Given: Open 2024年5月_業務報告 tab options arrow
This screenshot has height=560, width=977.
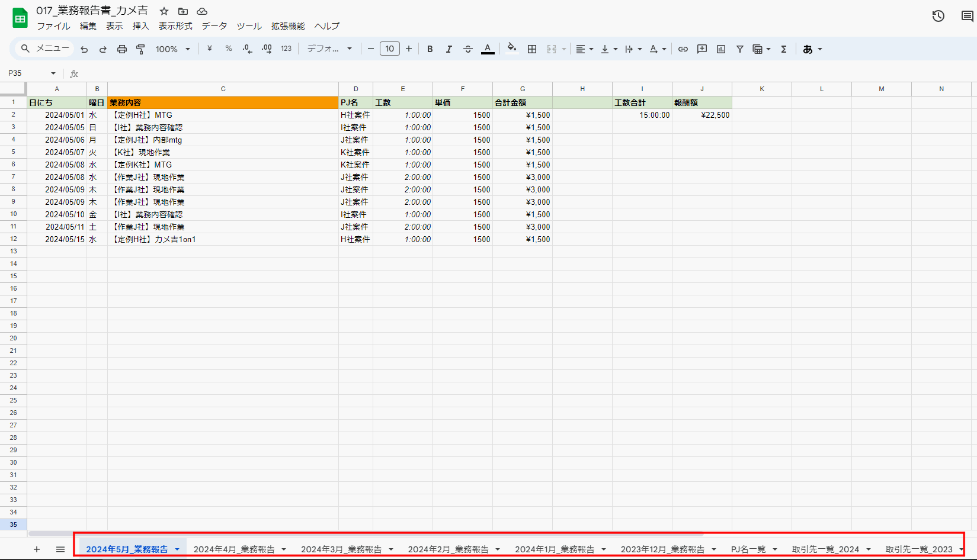Looking at the screenshot, I should click(x=177, y=549).
